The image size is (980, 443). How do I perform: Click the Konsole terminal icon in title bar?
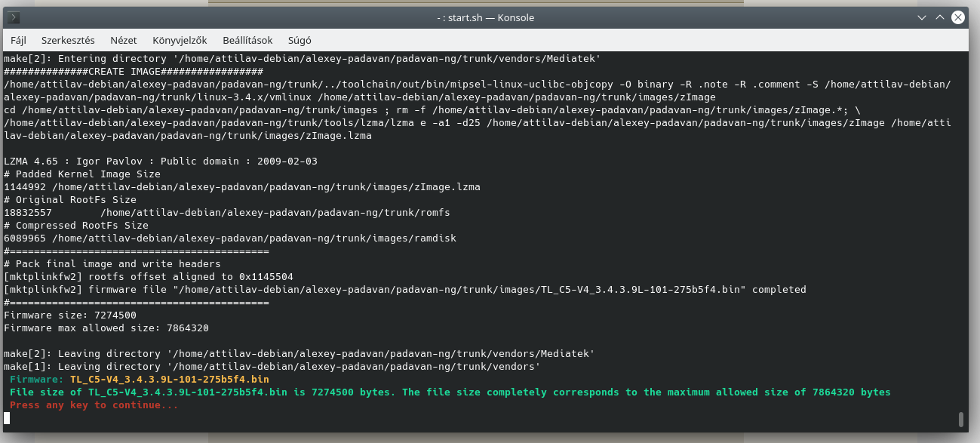[14, 17]
